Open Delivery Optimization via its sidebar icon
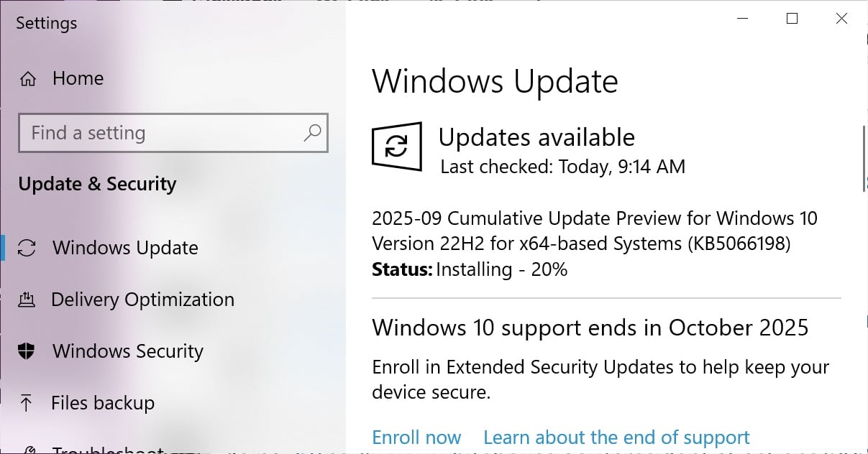This screenshot has height=454, width=868. coord(27,300)
